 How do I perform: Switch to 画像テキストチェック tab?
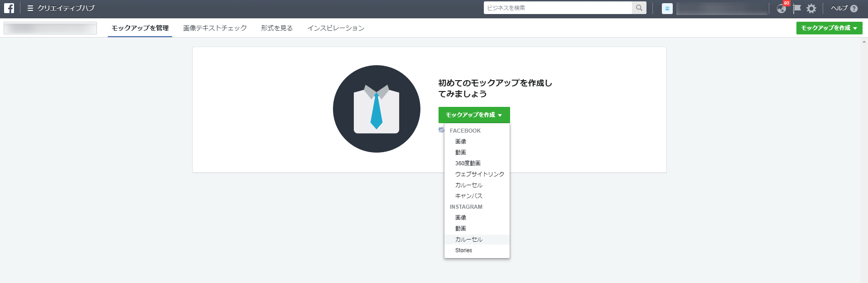coord(215,28)
